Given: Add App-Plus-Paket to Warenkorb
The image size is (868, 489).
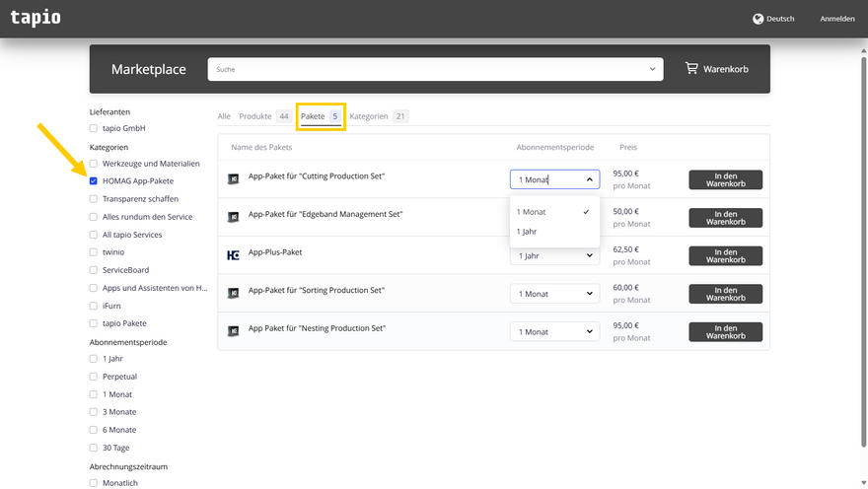Looking at the screenshot, I should click(725, 256).
